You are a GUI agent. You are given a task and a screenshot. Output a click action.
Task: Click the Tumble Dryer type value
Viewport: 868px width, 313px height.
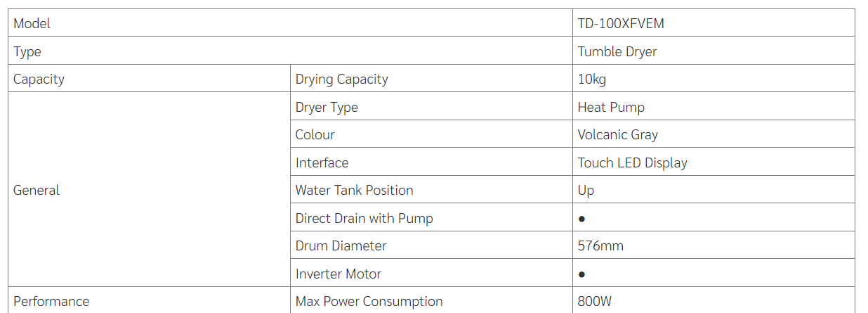pos(617,51)
